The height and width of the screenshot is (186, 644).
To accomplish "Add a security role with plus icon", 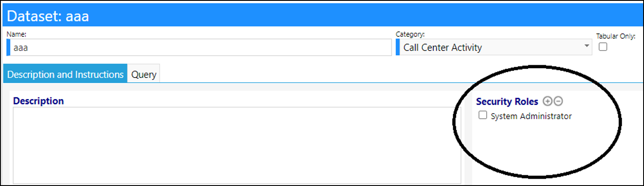I will 547,101.
